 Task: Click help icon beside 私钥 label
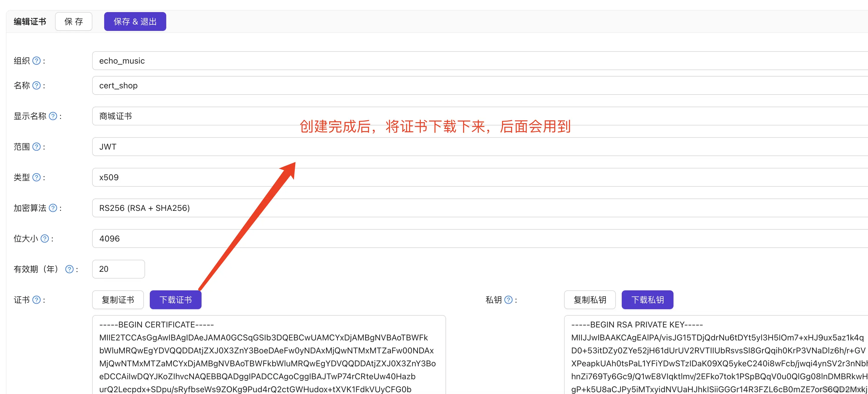(x=508, y=300)
